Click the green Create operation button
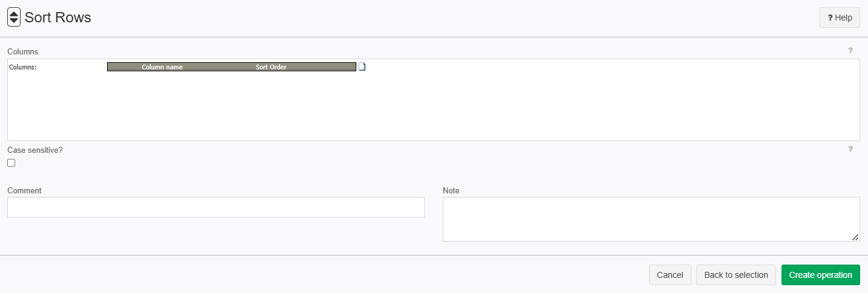This screenshot has height=293, width=868. point(820,275)
